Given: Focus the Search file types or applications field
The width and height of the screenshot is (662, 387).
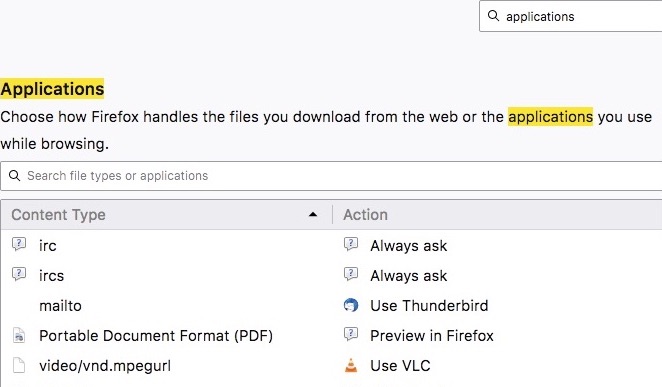Looking at the screenshot, I should coord(331,176).
